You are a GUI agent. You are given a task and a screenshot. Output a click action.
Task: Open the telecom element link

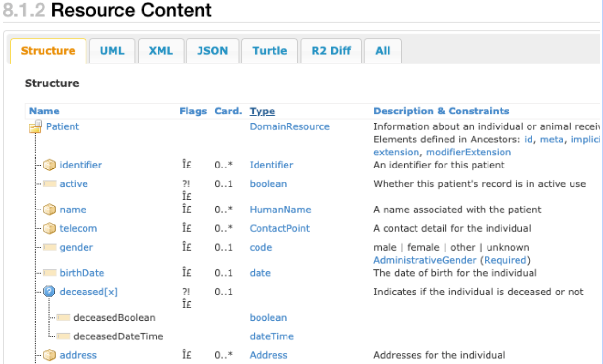click(78, 228)
